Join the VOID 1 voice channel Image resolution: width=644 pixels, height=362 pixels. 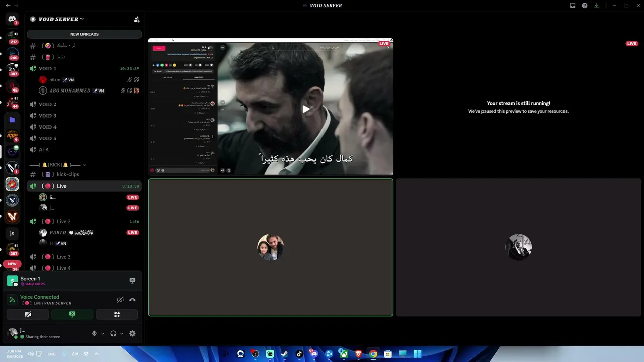pyautogui.click(x=84, y=68)
